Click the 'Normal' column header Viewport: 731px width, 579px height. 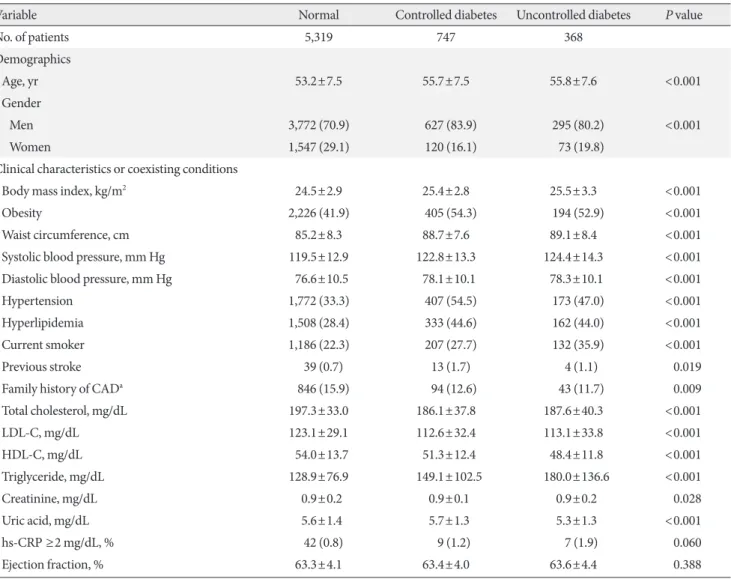tap(318, 15)
